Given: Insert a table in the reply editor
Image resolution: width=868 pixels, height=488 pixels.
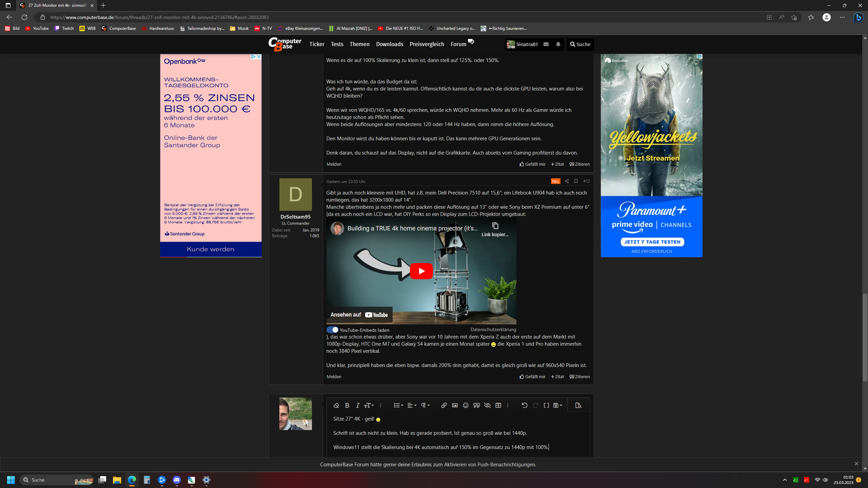Looking at the screenshot, I should point(498,405).
